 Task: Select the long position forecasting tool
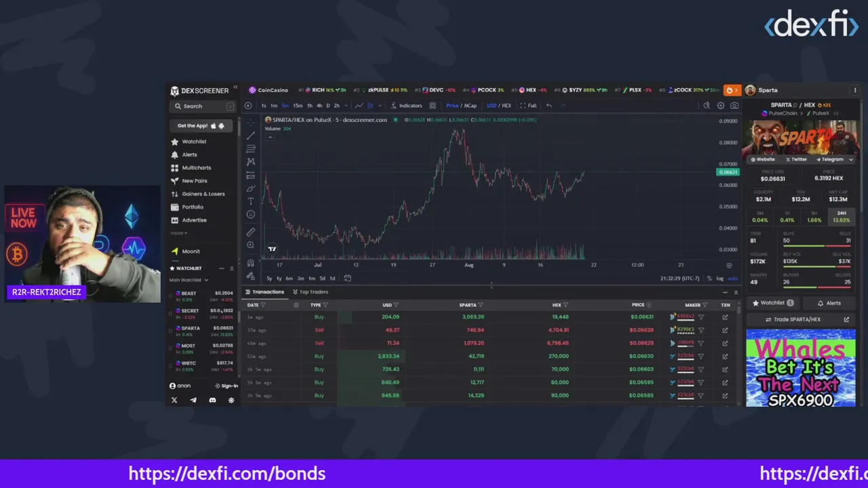click(250, 175)
